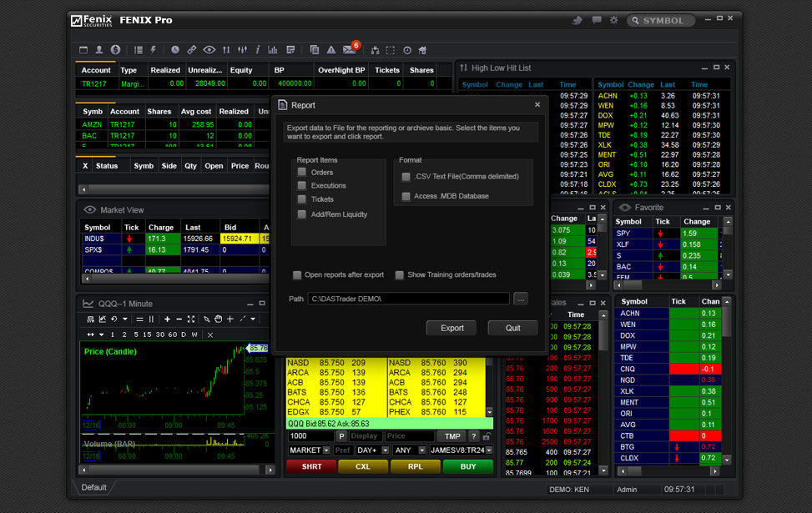Select the 60 minute chart interval
812x513 pixels.
point(173,334)
